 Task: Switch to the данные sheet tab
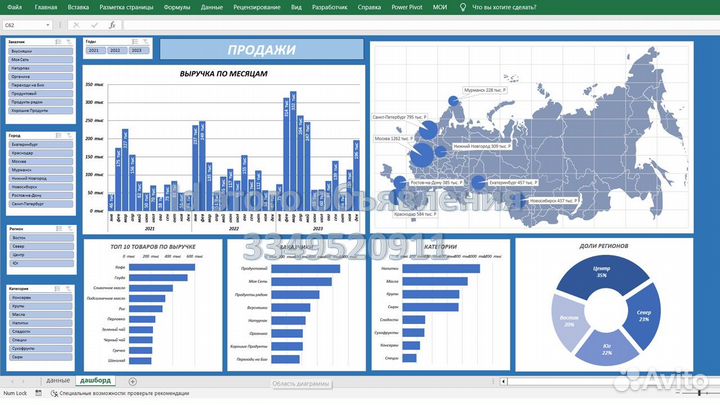click(x=58, y=381)
